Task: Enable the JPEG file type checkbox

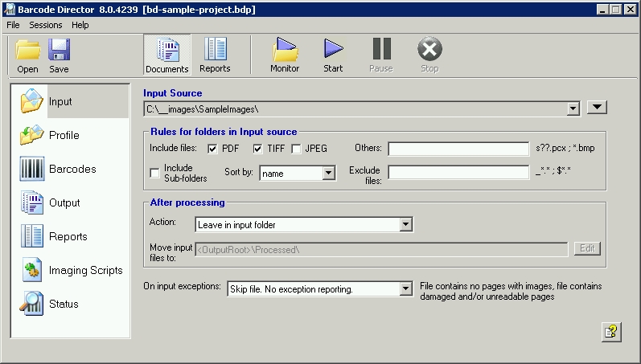Action: tap(296, 149)
